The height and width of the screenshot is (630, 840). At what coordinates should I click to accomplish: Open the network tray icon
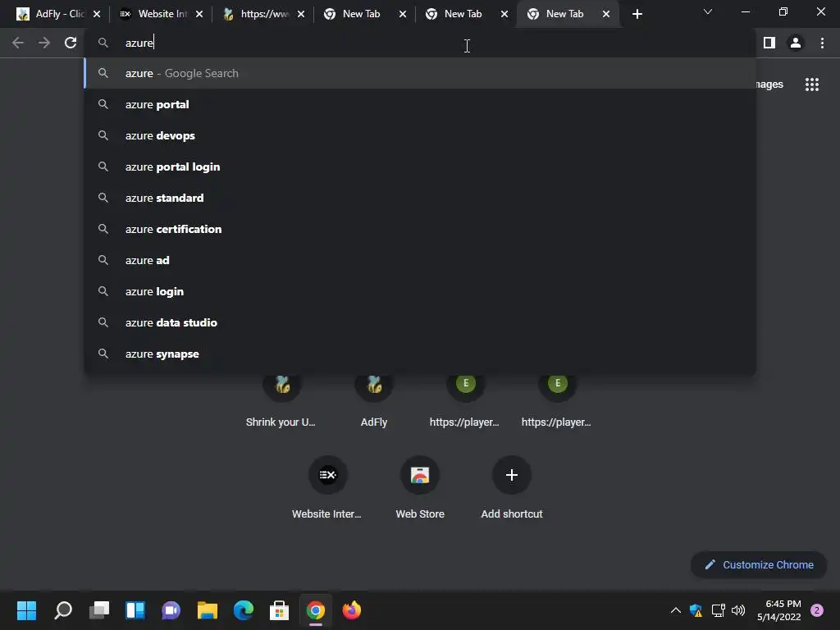pos(718,610)
